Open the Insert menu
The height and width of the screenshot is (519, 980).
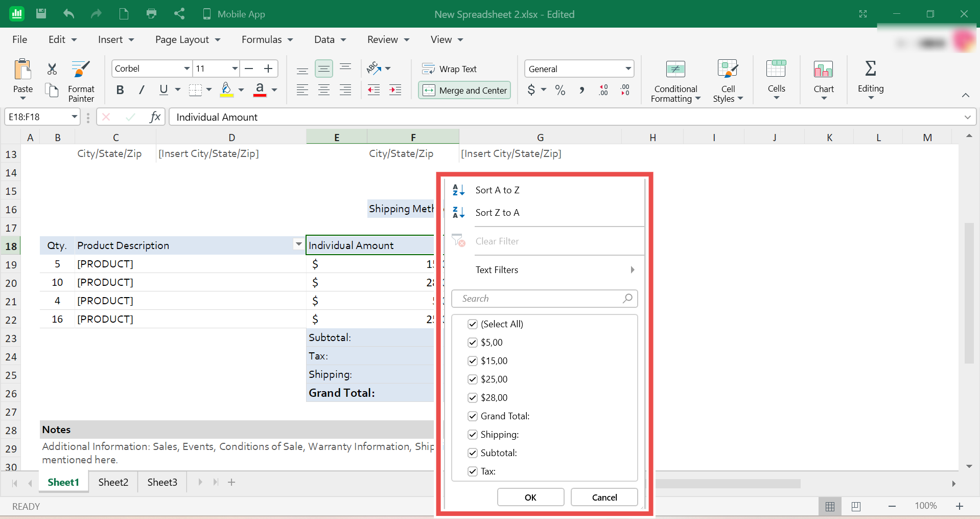pos(115,39)
